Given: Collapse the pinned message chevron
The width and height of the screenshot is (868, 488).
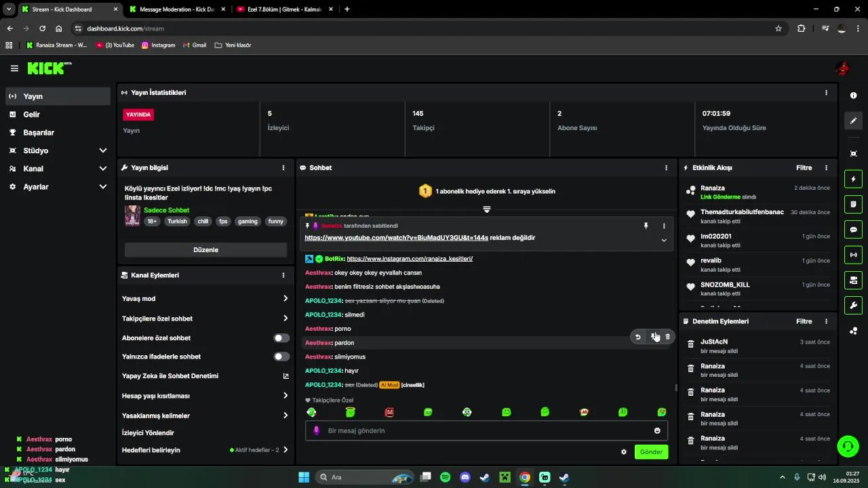Looking at the screenshot, I should click(x=664, y=240).
